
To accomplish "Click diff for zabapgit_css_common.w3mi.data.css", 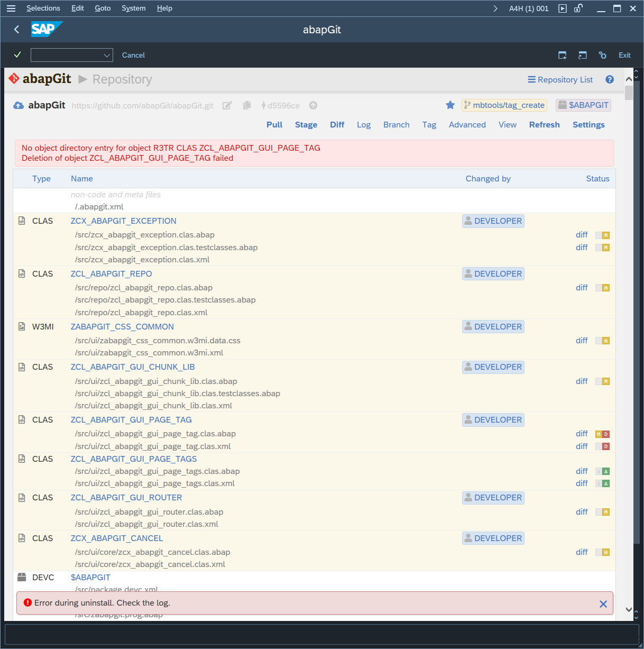I will click(x=582, y=341).
